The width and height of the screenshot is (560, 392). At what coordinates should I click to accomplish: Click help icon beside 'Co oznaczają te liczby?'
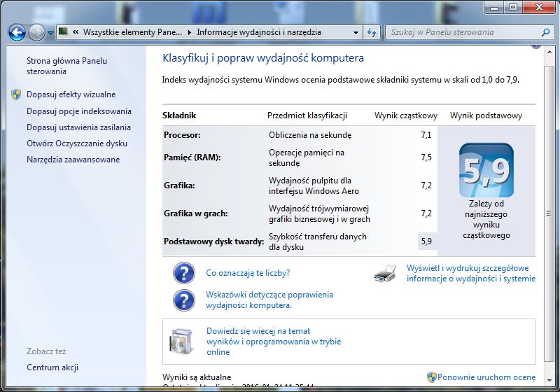click(184, 273)
